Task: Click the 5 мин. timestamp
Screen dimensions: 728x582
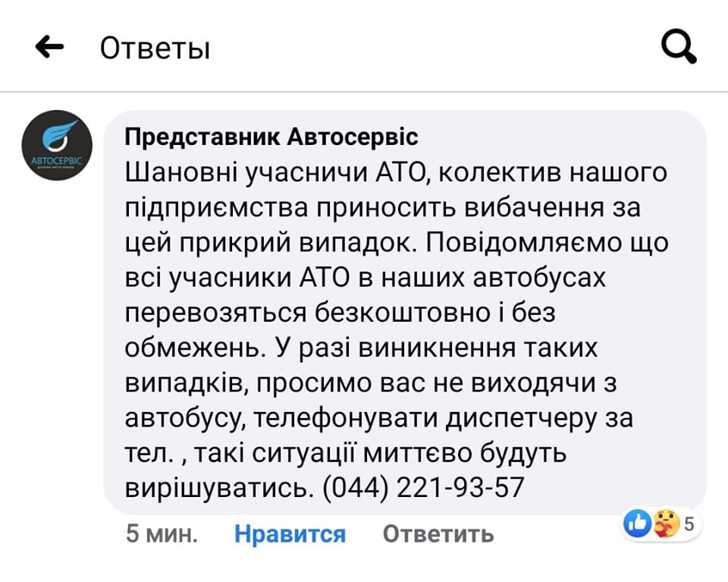Action: [162, 534]
